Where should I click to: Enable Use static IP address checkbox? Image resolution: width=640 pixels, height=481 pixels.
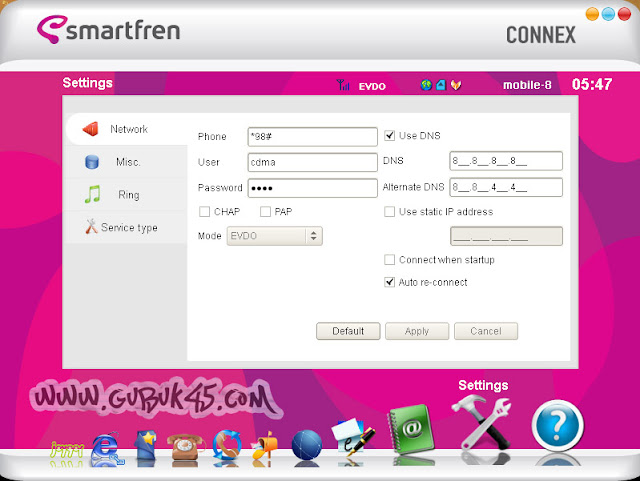(389, 212)
